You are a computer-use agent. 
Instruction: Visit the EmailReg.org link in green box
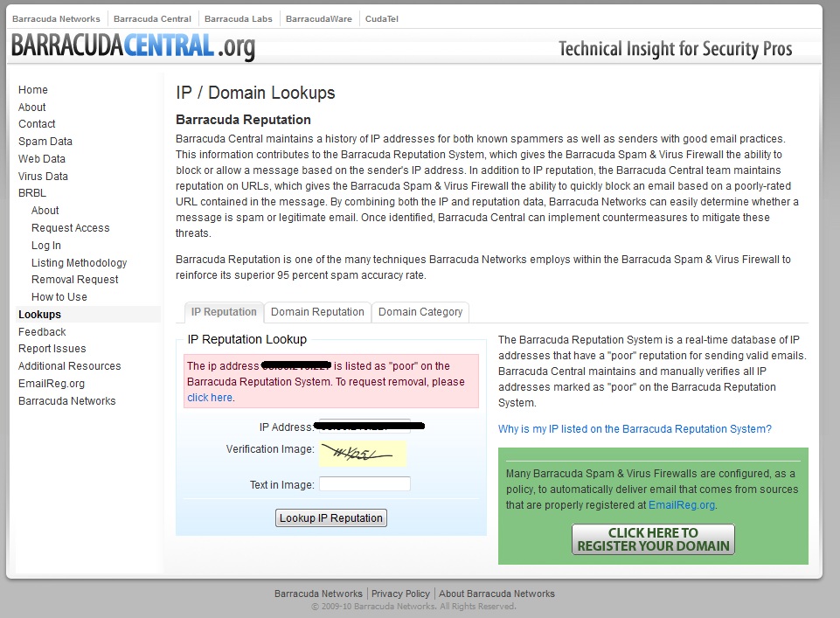pyautogui.click(x=682, y=505)
